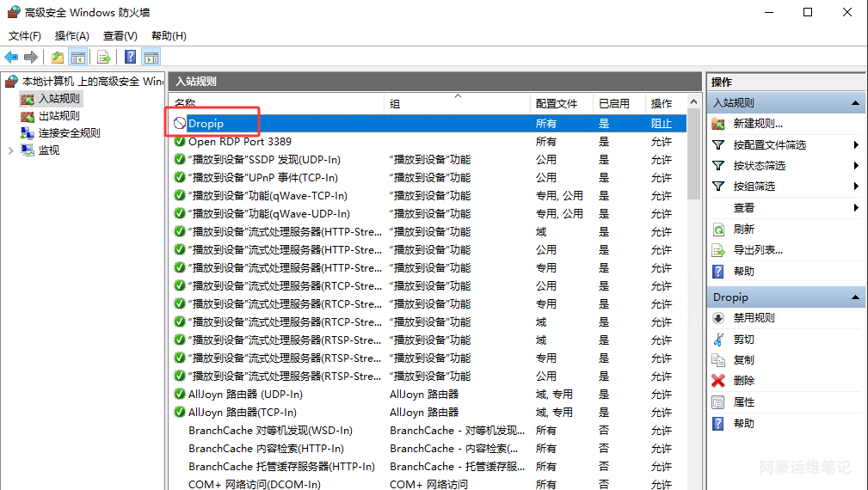Expand the 监视 tree node arrow
The height and width of the screenshot is (490, 868).
coord(10,150)
